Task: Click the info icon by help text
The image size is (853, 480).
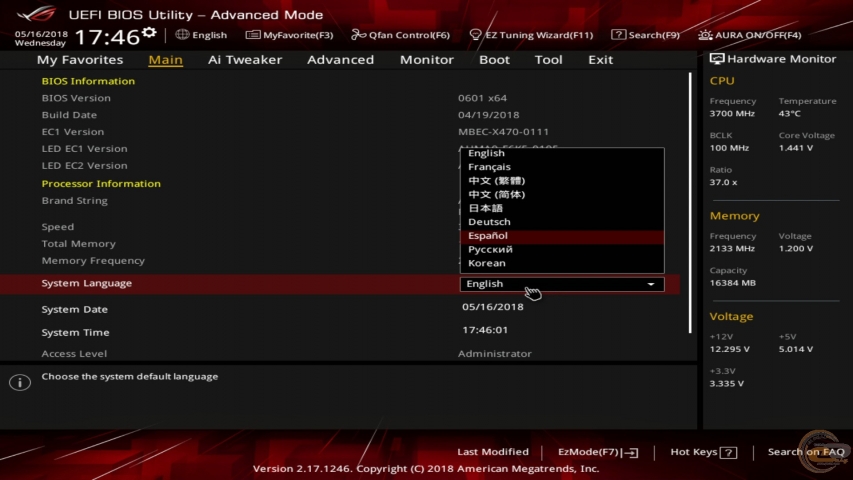Action: (x=20, y=382)
